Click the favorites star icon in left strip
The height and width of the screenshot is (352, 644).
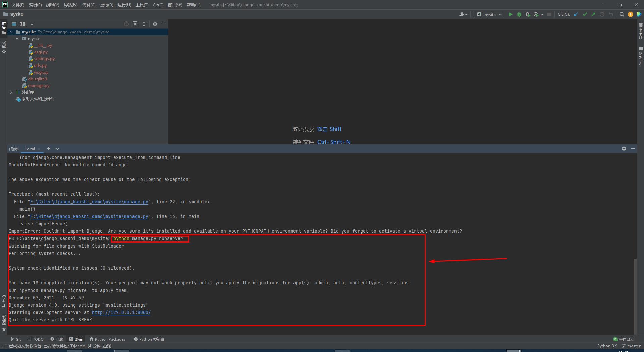[4, 329]
